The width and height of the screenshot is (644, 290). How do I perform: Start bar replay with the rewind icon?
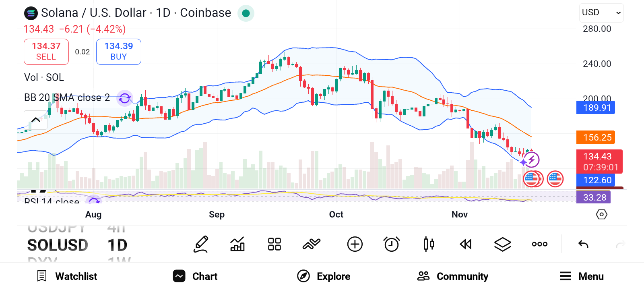click(x=466, y=244)
